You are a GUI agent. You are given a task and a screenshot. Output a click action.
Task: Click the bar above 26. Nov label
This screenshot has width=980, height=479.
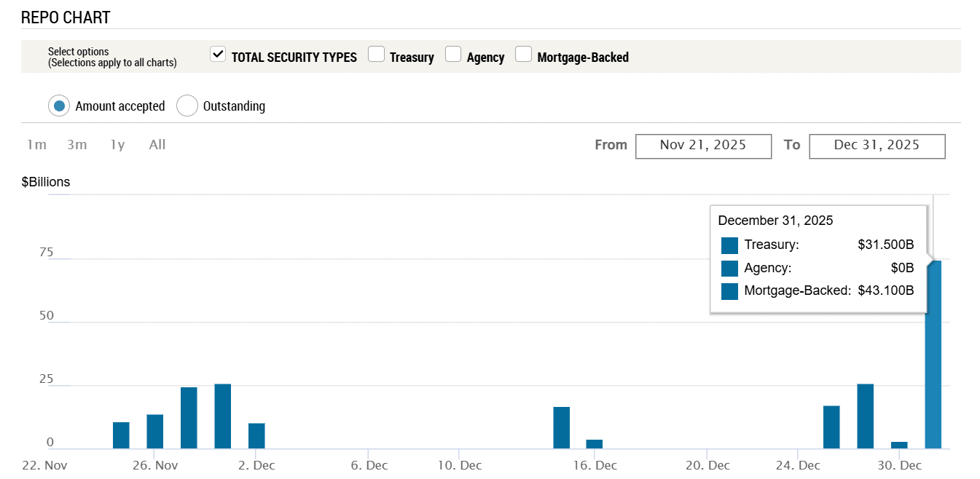click(x=155, y=431)
